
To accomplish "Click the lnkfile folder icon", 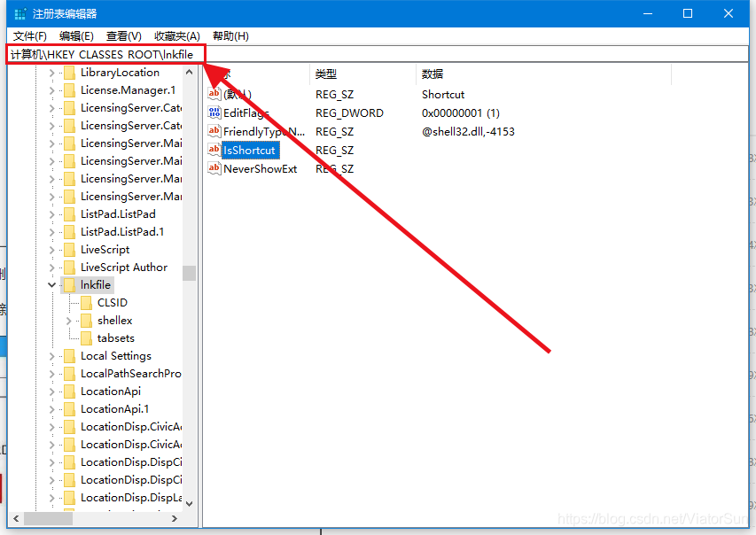I will tap(69, 285).
